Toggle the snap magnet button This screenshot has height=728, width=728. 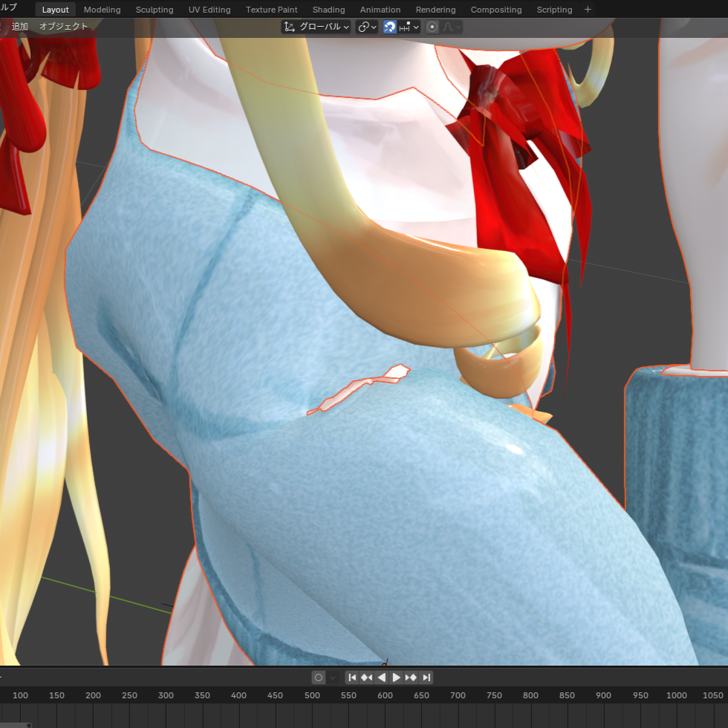[389, 27]
